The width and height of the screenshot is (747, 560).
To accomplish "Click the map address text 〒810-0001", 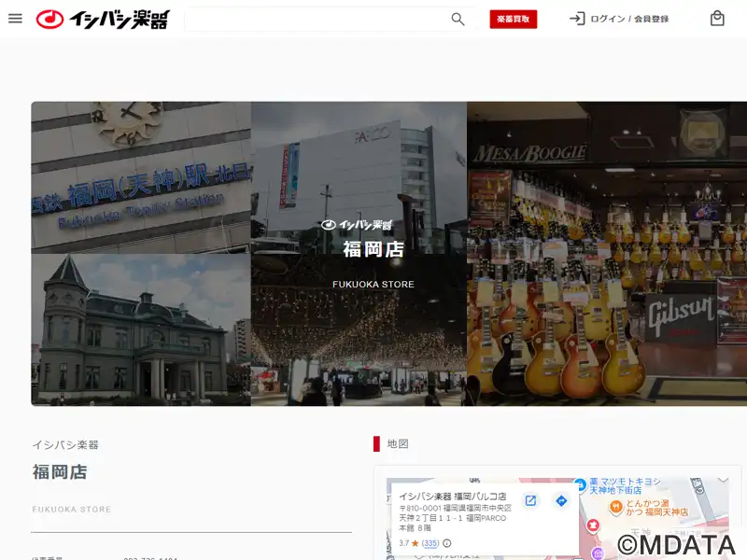I will pyautogui.click(x=455, y=518).
